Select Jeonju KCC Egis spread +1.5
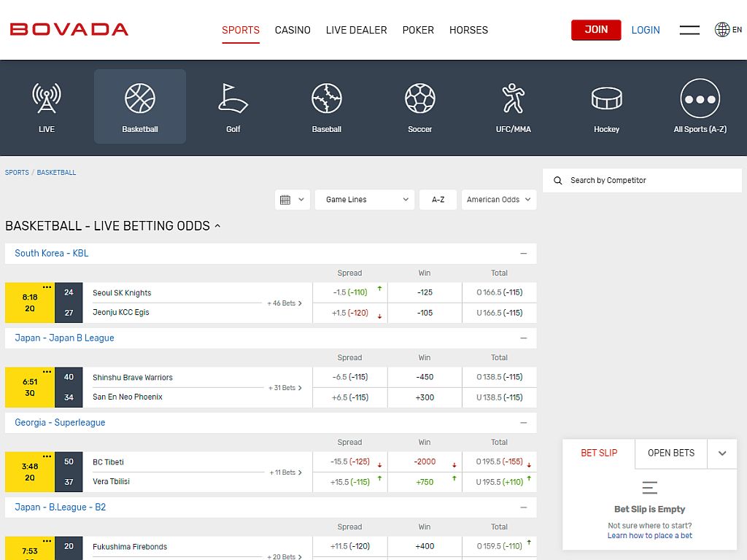Screen dimensions: 747x560 coord(350,314)
